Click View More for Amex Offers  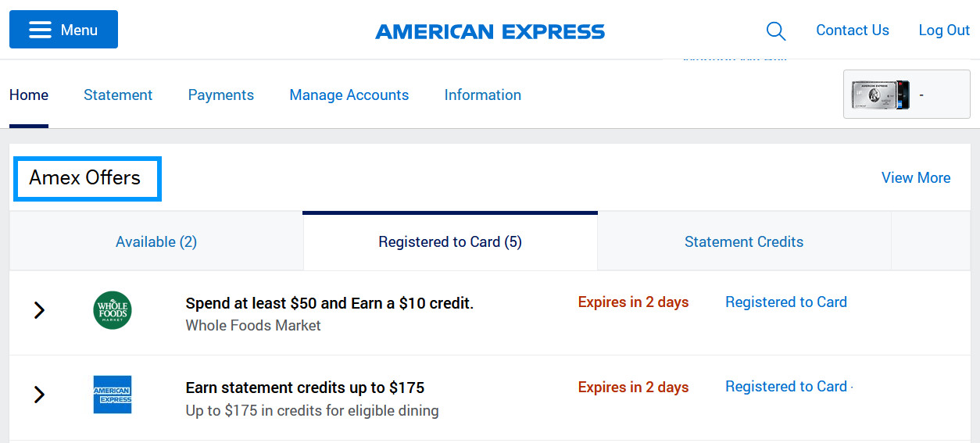pyautogui.click(x=916, y=177)
